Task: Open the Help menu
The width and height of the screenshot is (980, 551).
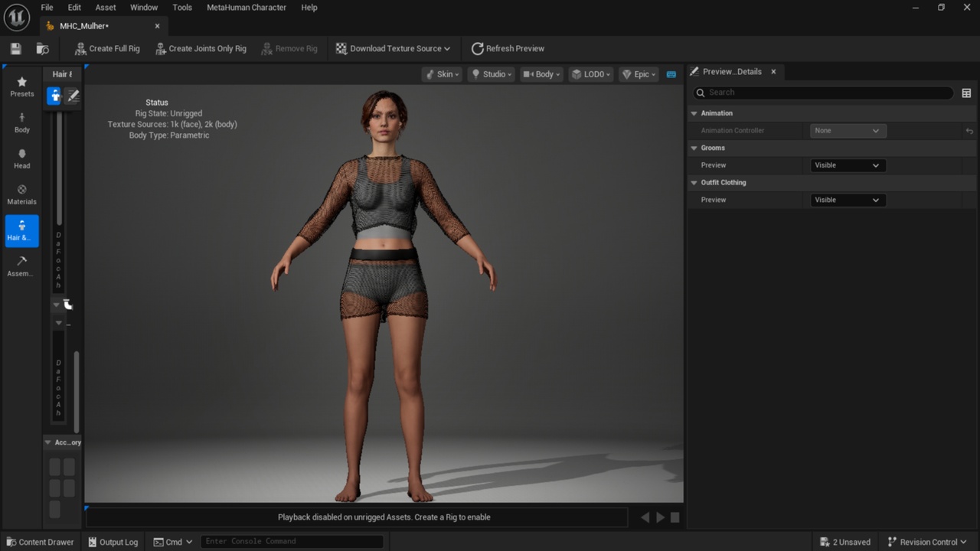Action: tap(309, 8)
